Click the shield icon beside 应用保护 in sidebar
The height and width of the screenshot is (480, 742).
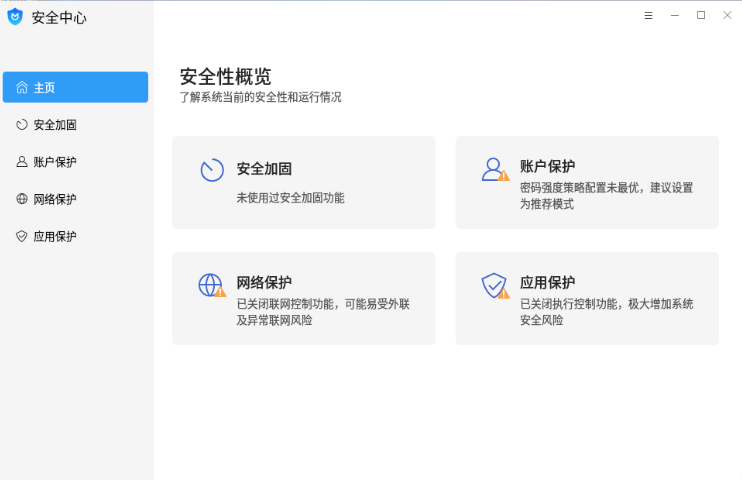(22, 236)
